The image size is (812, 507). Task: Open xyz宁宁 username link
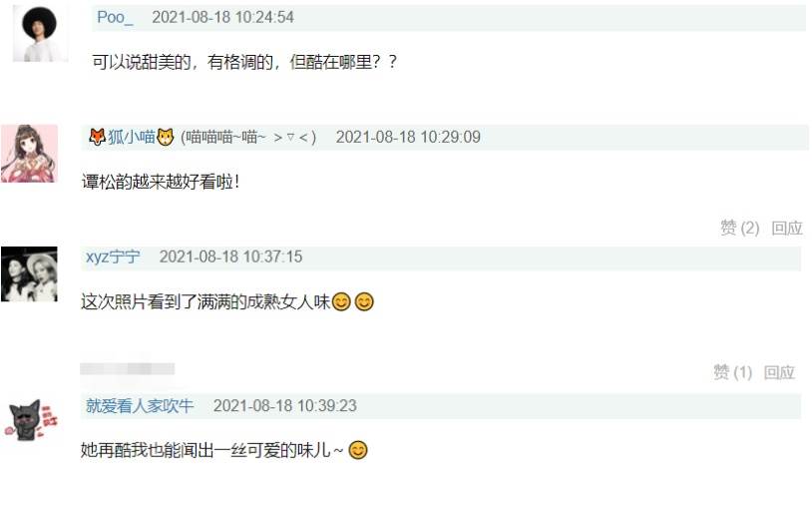point(113,256)
